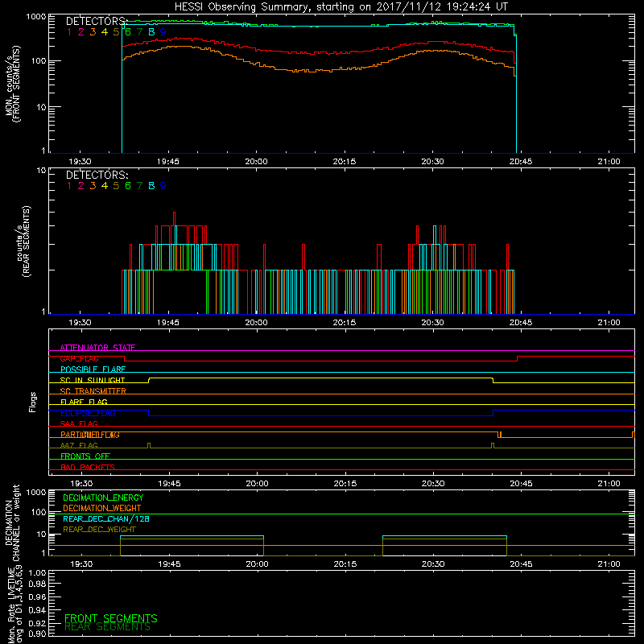Click the PARTICLE_FLAG label

coord(90,435)
